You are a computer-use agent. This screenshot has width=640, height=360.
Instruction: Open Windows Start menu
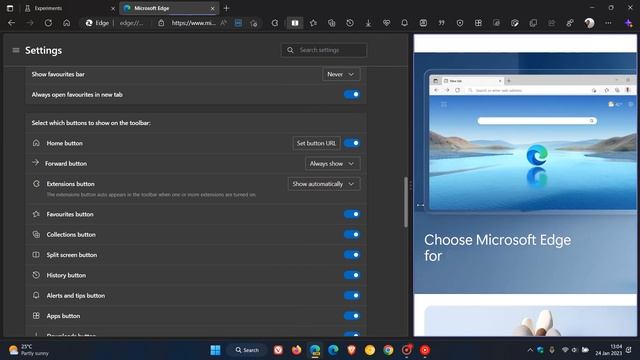pyautogui.click(x=215, y=350)
